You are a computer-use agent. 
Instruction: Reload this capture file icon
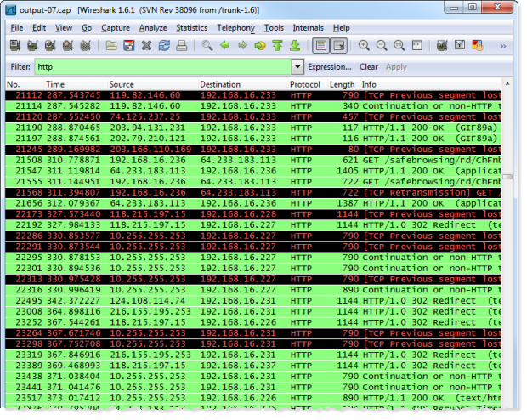pyautogui.click(x=164, y=45)
